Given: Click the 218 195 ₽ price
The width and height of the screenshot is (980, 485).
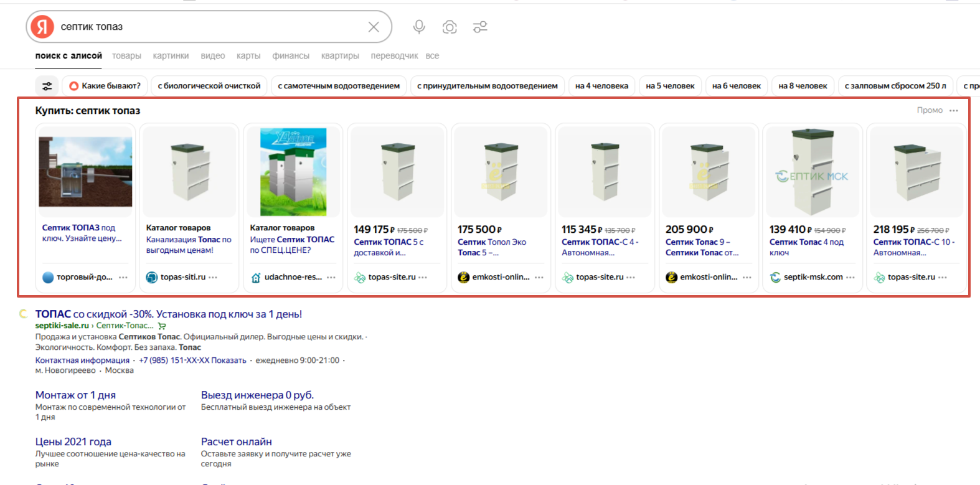Looking at the screenshot, I should [894, 229].
